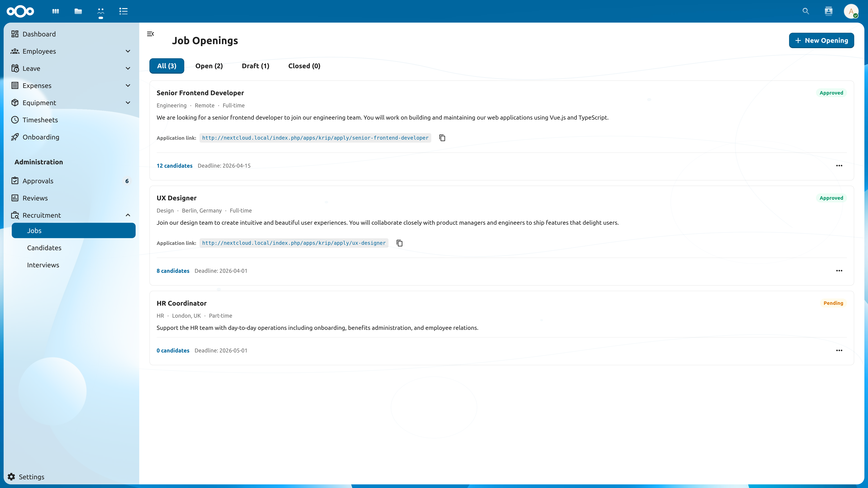The height and width of the screenshot is (488, 868).
Task: Open the Nextcloud Dashboard app icon in the header
Action: pos(56,11)
